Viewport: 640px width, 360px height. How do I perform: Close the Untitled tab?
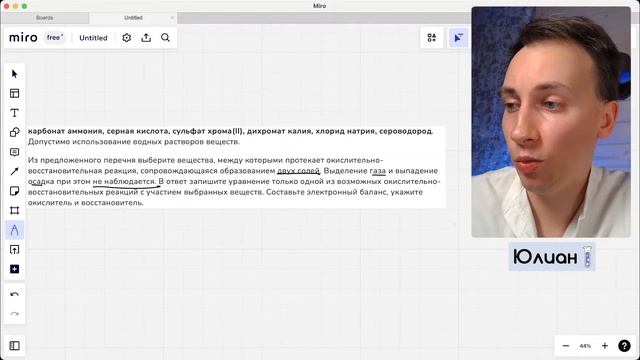[x=172, y=18]
